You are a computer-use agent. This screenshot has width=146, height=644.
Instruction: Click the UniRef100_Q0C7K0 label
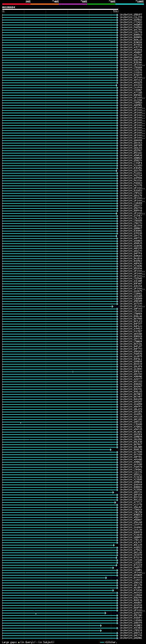pyautogui.click(x=131, y=30)
